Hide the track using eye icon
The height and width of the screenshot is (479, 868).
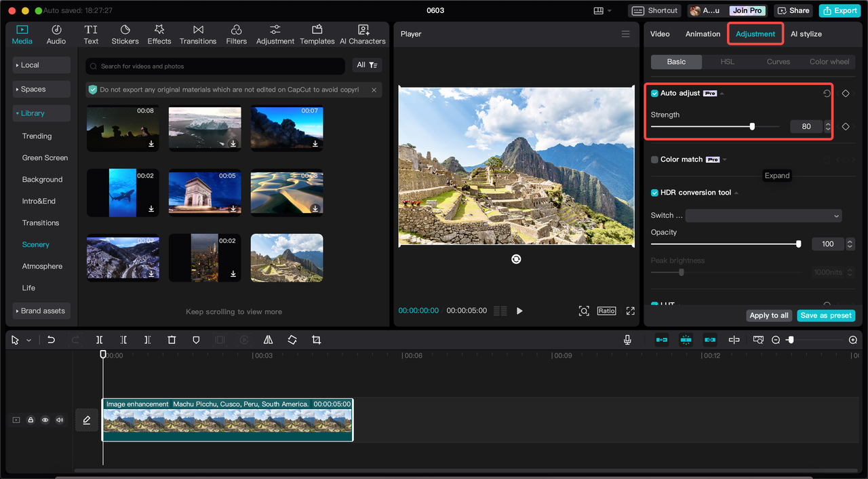coord(45,420)
